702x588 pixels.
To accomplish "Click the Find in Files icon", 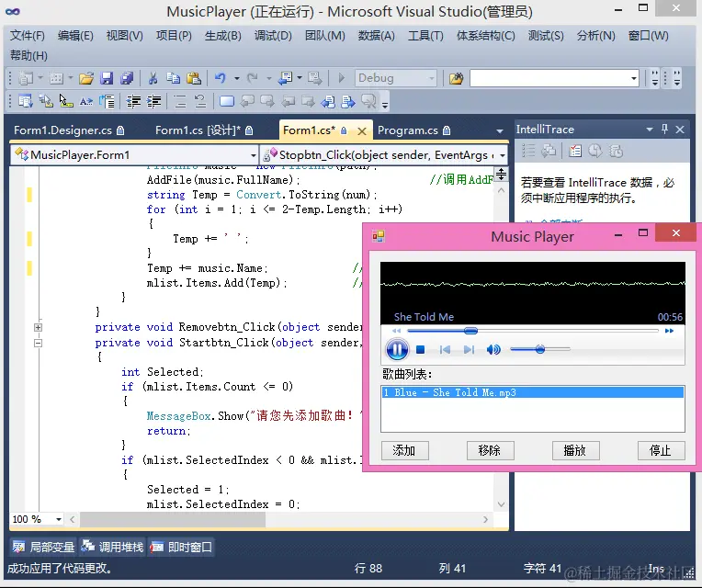I will pos(456,78).
